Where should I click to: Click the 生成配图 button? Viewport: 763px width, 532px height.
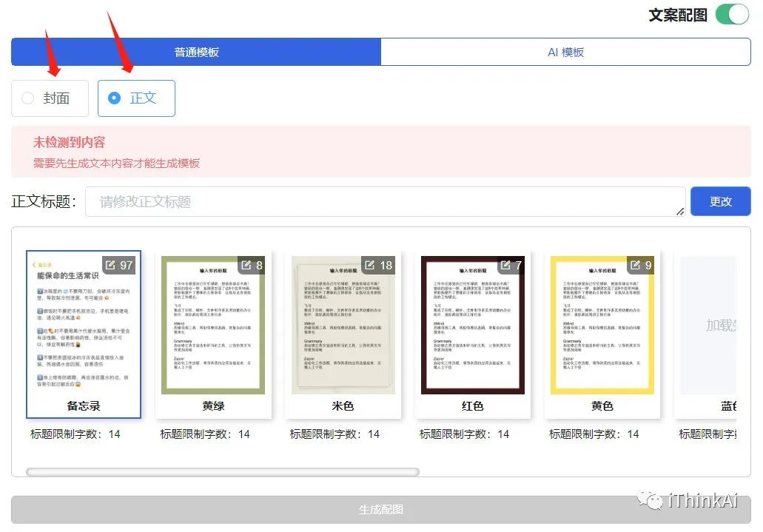[x=381, y=508]
